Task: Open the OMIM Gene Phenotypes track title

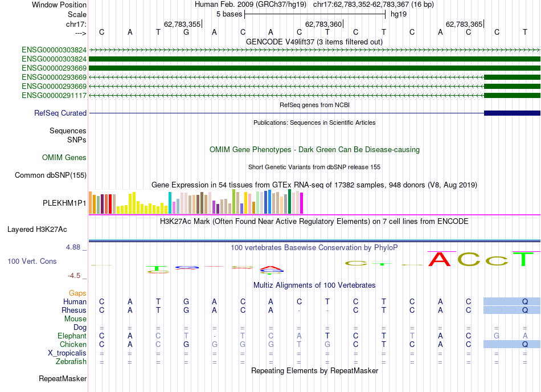Action: coord(314,150)
